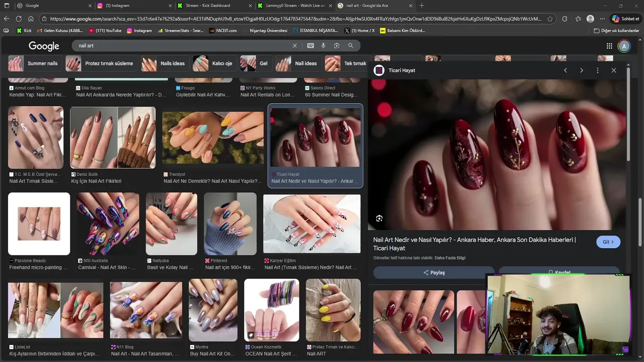Click the Google logo

click(44, 46)
